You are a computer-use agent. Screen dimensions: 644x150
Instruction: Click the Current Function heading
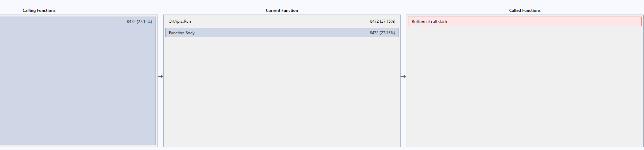[x=282, y=10]
